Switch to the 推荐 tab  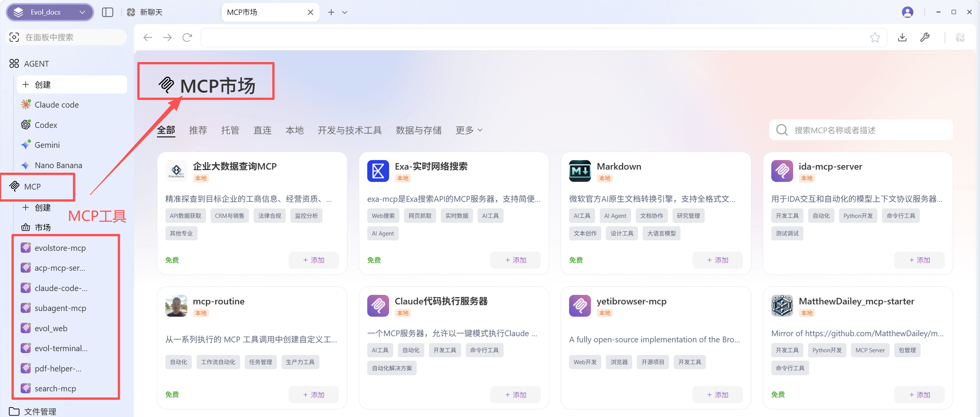point(198,130)
